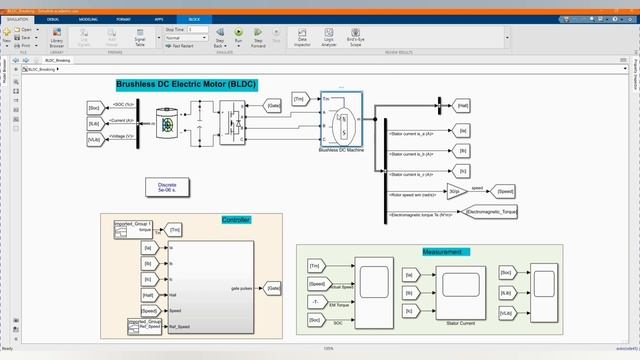Click the zoom percentage in the status bar

pos(328,349)
